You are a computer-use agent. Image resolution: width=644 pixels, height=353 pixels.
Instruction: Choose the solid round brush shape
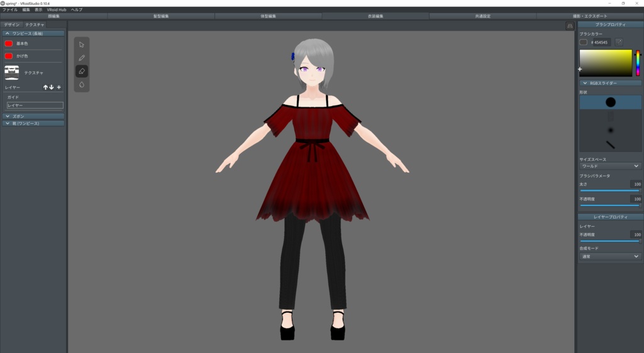(x=610, y=102)
